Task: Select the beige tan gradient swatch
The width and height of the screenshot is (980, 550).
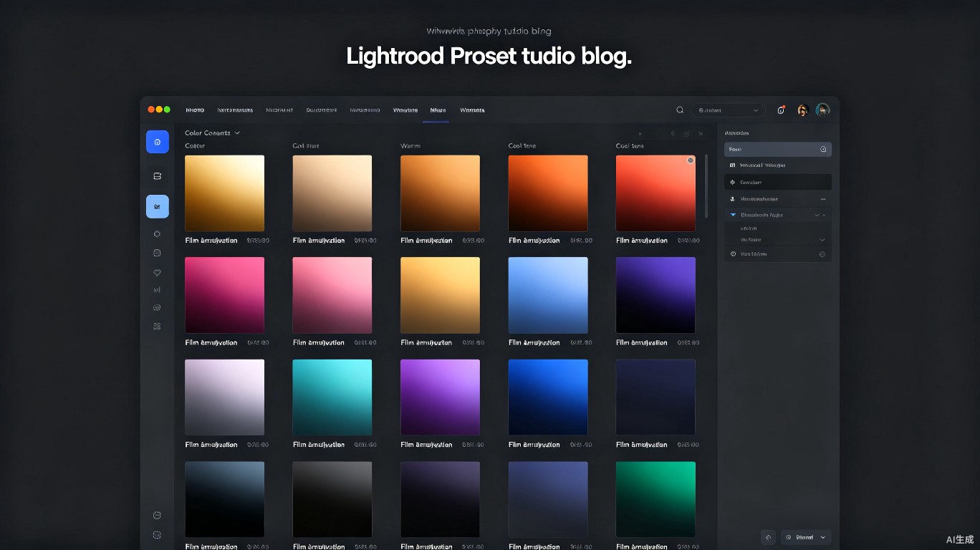Action: (x=332, y=193)
